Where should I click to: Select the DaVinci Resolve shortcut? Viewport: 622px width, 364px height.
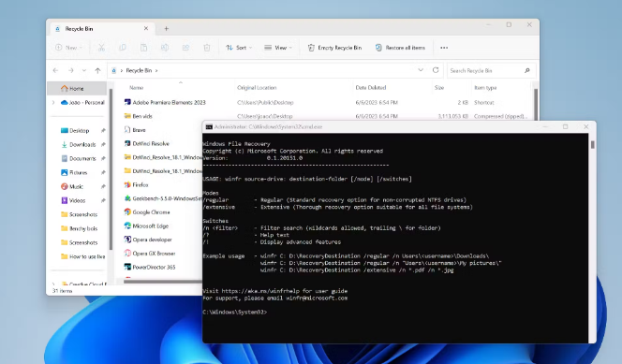click(150, 143)
